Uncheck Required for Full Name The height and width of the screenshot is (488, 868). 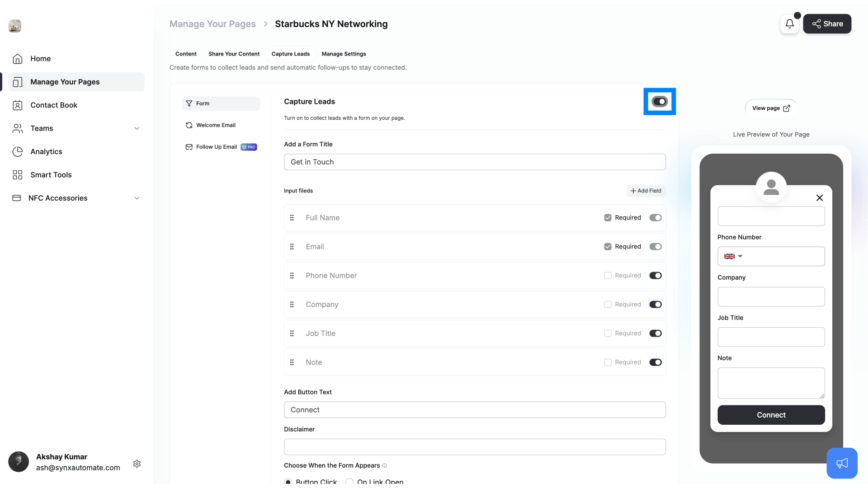(608, 218)
